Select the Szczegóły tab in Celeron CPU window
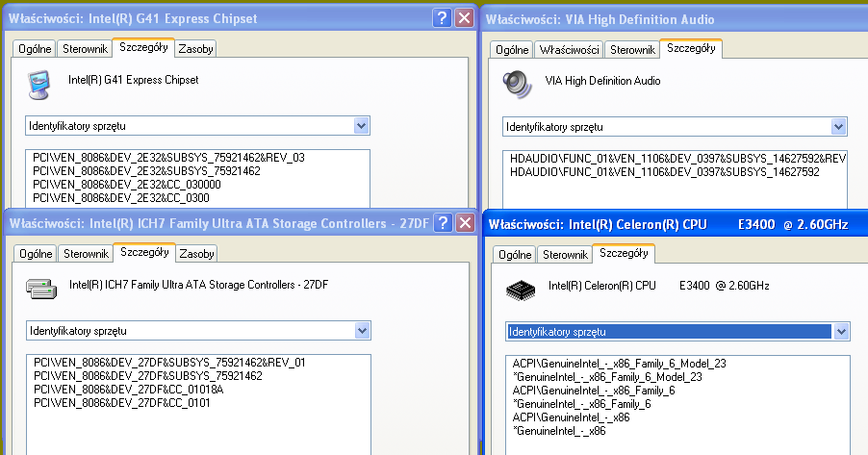Viewport: 868px width, 455px height. tap(624, 254)
